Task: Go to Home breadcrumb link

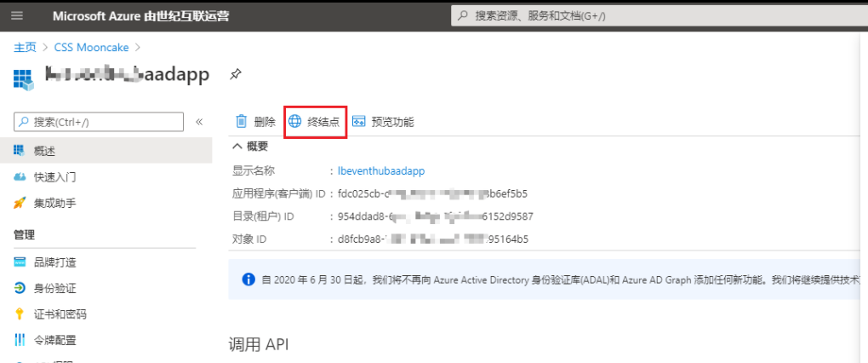Action: tap(25, 47)
